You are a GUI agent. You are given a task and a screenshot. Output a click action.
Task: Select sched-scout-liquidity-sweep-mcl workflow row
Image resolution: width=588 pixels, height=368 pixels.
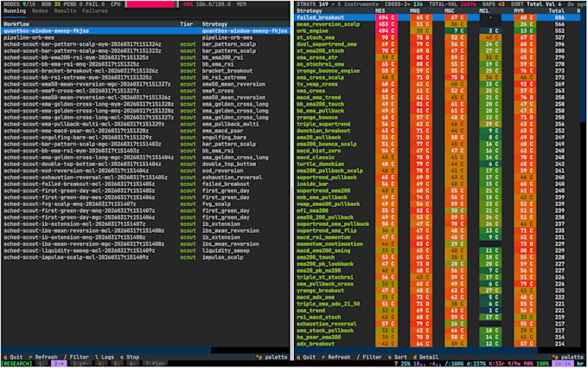[x=145, y=250]
